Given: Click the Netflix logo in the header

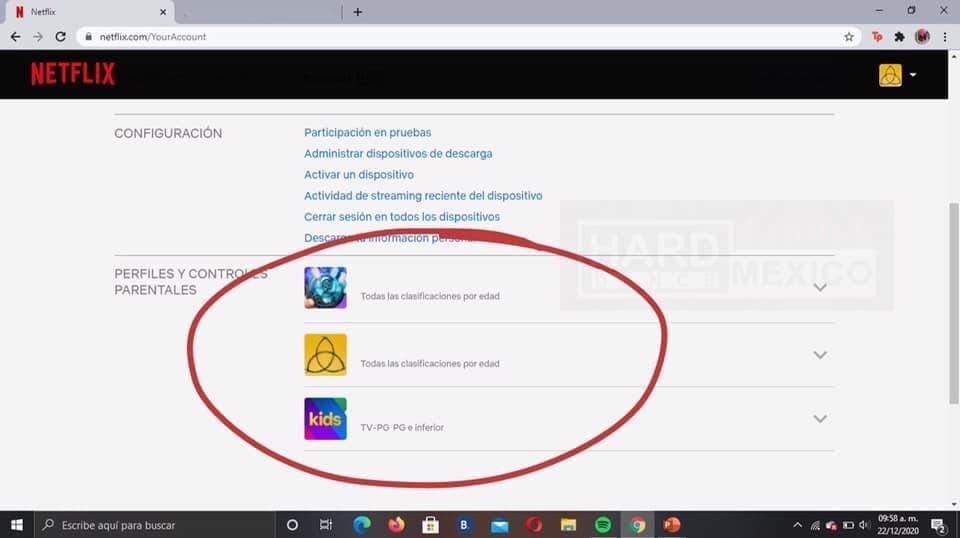Looking at the screenshot, I should 73,74.
